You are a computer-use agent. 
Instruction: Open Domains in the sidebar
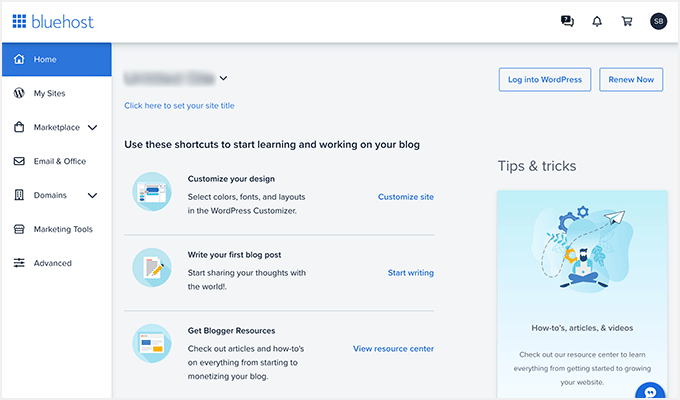56,195
